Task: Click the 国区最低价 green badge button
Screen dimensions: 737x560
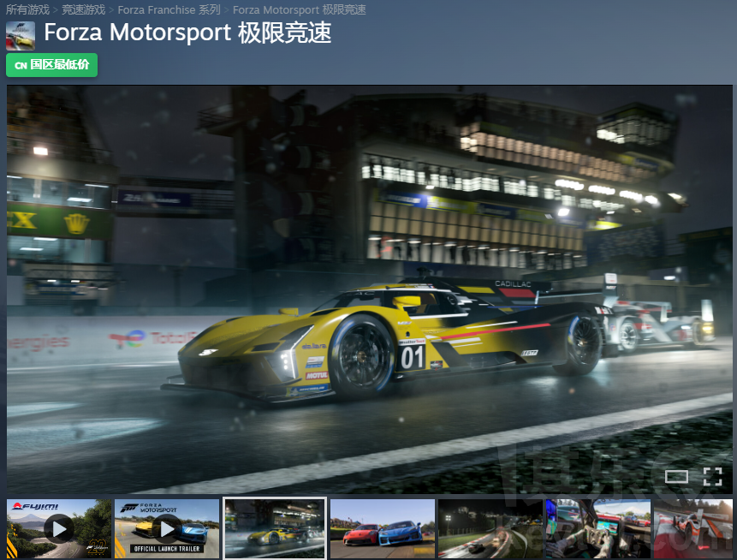Action: click(x=51, y=65)
